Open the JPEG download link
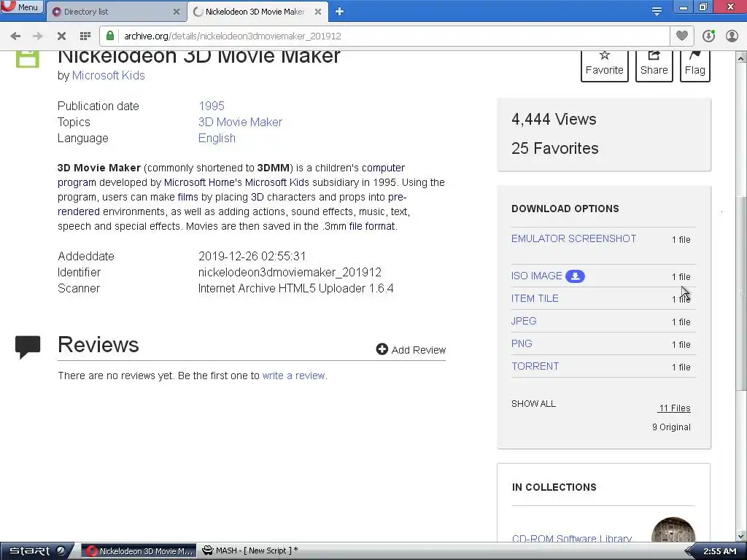 tap(524, 321)
